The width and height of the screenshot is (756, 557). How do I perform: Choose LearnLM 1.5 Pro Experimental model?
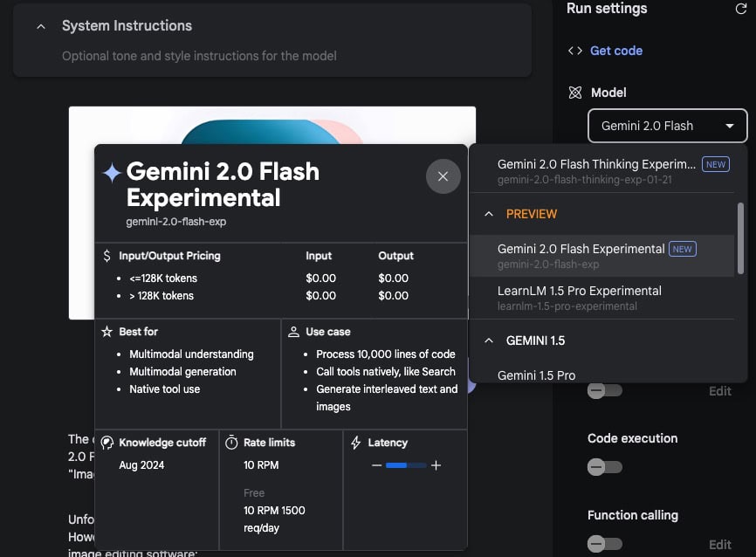click(x=602, y=298)
